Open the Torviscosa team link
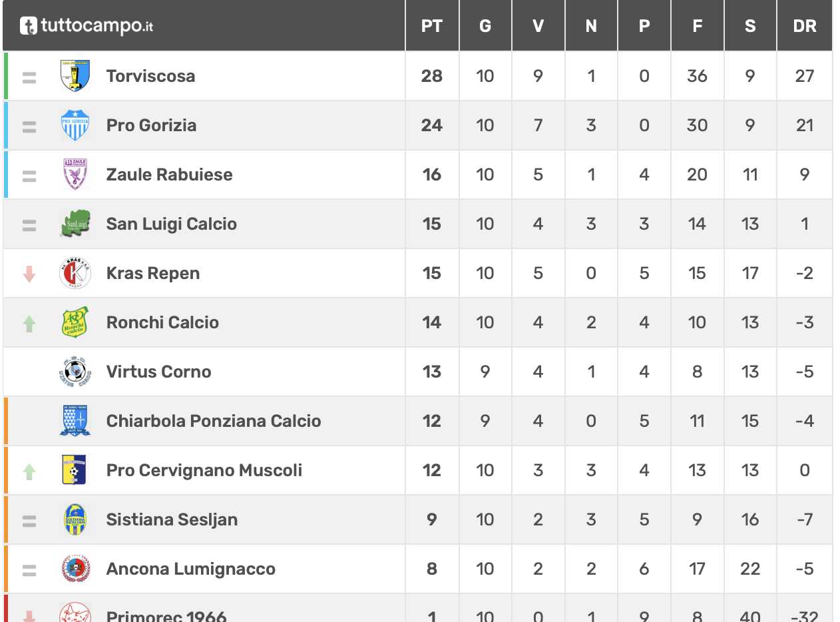This screenshot has height=622, width=840. point(150,76)
